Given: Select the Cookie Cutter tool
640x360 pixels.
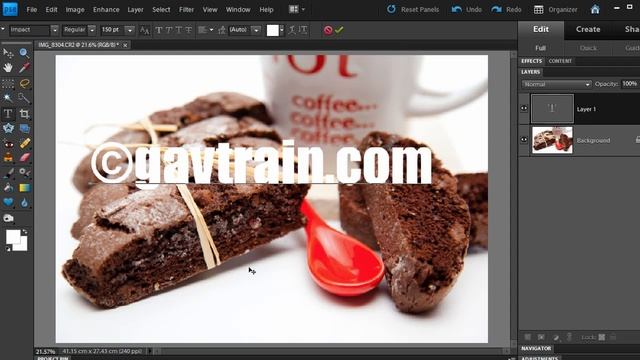Looking at the screenshot, I should (8, 128).
